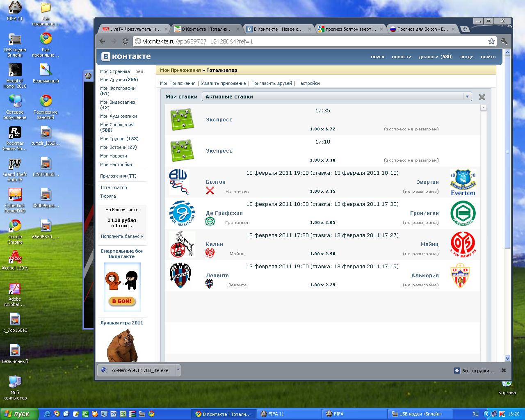Launch Medal of Honor 2010 shortcut

tap(15, 76)
